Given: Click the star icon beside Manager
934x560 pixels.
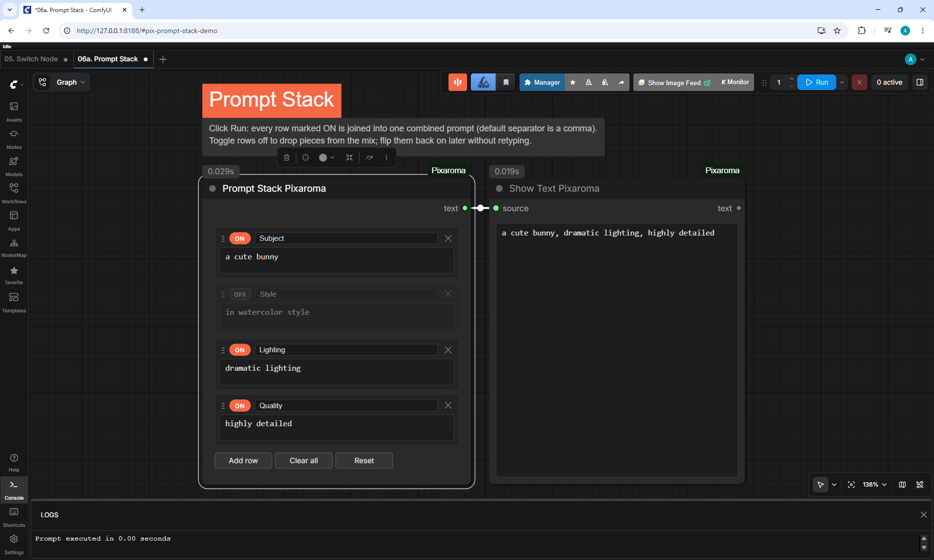Looking at the screenshot, I should (573, 82).
